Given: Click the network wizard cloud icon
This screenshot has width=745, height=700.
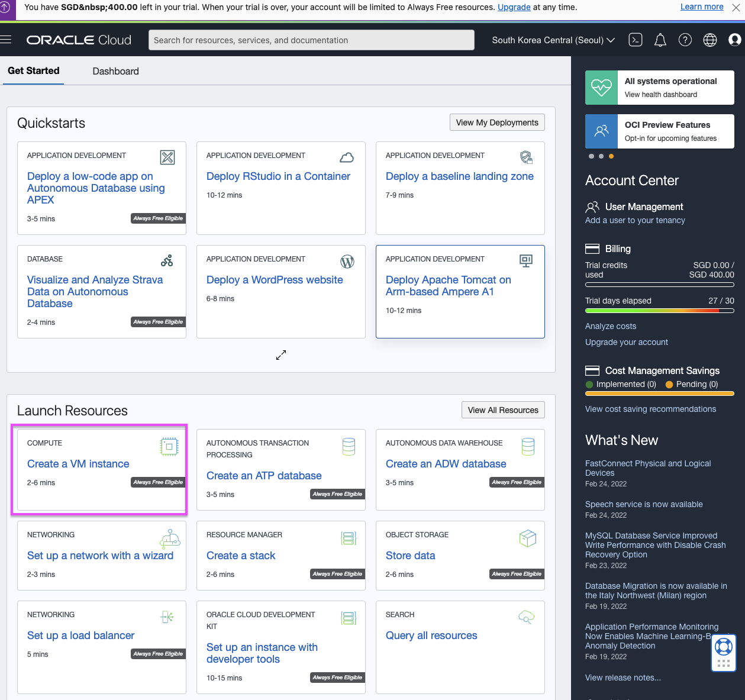Looking at the screenshot, I should 170,538.
